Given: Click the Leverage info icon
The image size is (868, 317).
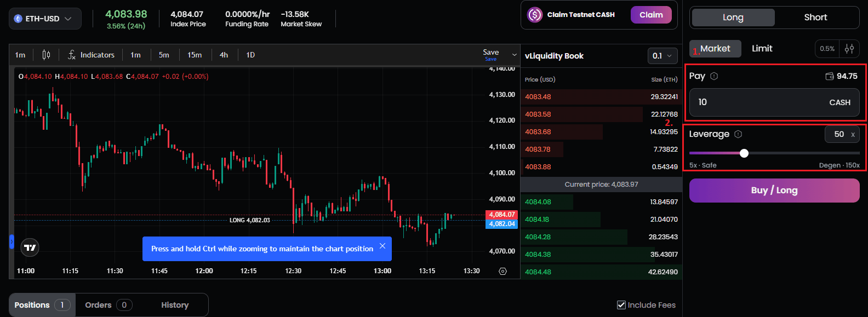Looking at the screenshot, I should click(738, 134).
